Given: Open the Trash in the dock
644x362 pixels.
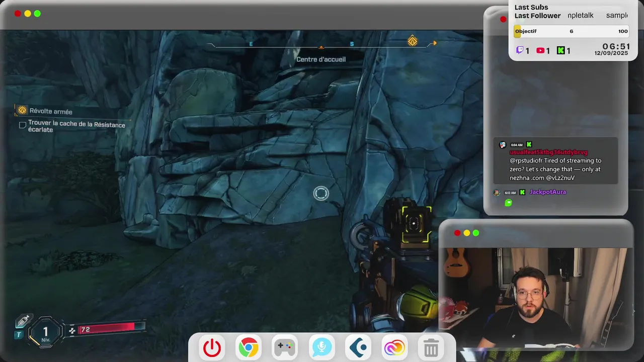Looking at the screenshot, I should click(x=431, y=347).
